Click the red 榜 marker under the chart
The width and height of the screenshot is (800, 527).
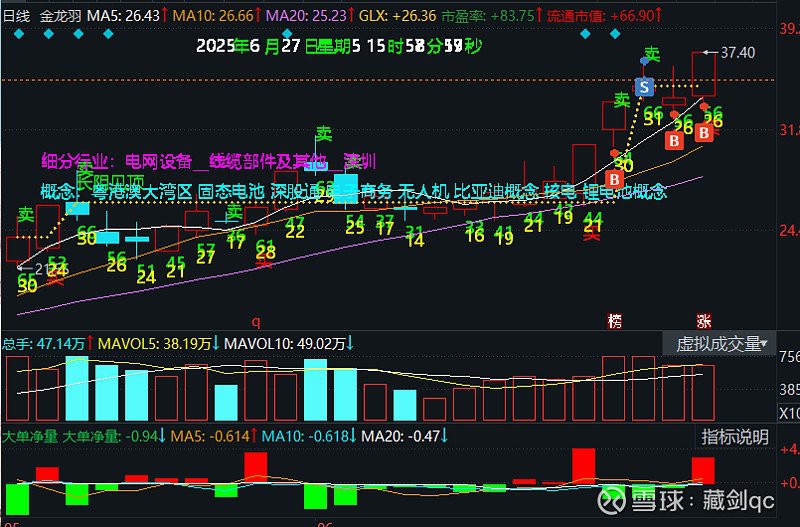pyautogui.click(x=615, y=321)
